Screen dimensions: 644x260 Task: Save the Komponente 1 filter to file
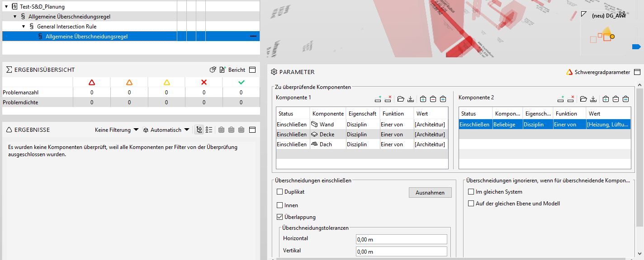pos(411,99)
